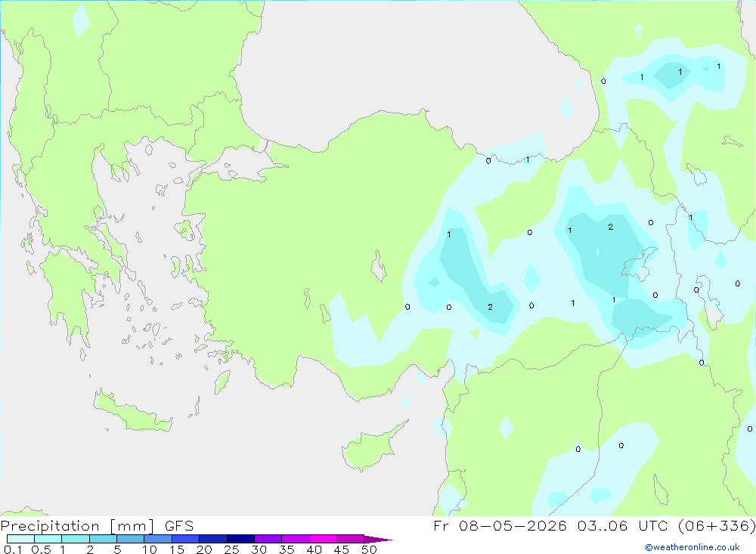
Task: Pick the 40–45 mm magenta legend swatch
Action: 323,539
